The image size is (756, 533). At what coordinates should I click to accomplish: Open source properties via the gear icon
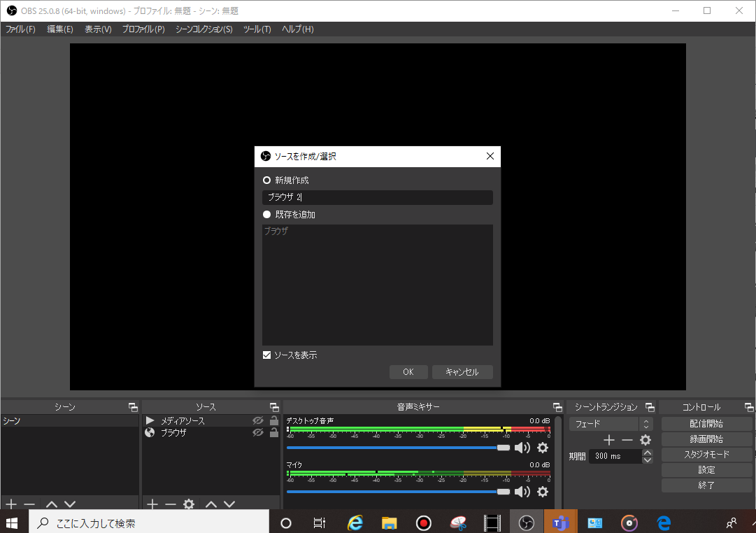click(189, 504)
